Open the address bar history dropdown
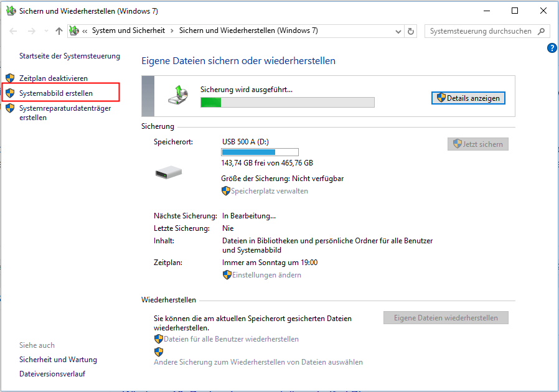 click(x=398, y=31)
